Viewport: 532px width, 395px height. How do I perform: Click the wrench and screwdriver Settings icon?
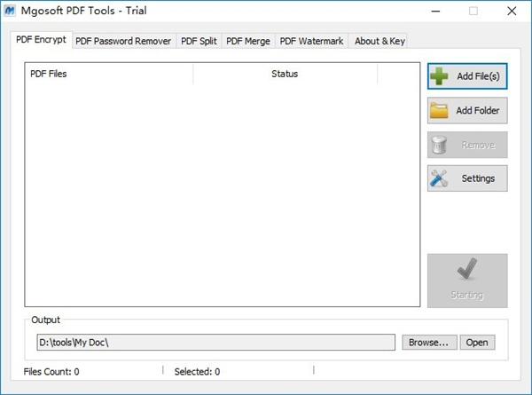point(439,178)
